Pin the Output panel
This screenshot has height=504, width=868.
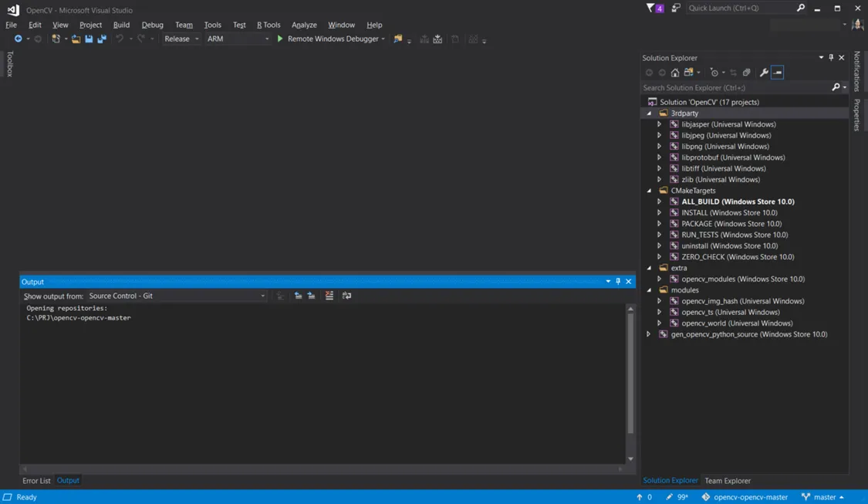618,282
